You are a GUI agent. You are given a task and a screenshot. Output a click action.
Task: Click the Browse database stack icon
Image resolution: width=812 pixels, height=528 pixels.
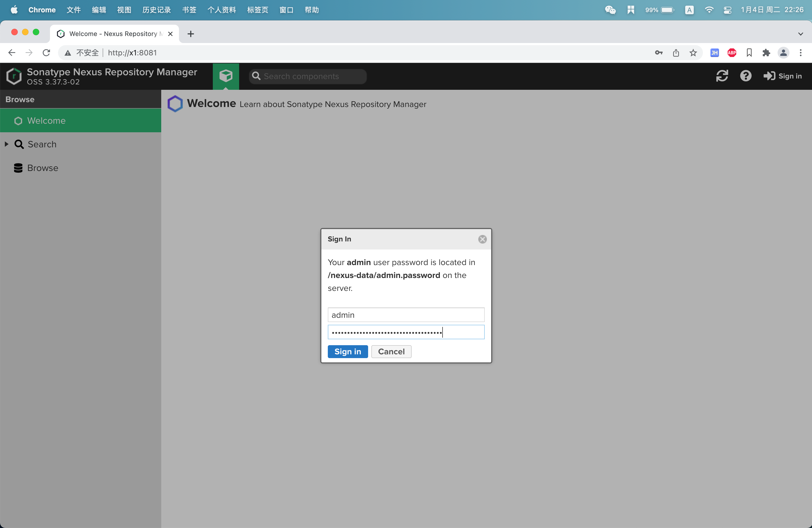(x=18, y=168)
